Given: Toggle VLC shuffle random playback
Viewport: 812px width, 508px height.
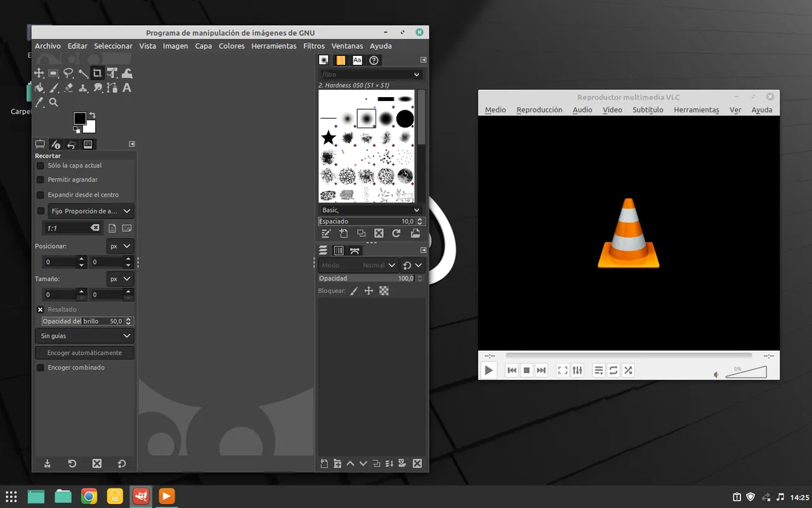Looking at the screenshot, I should 628,370.
